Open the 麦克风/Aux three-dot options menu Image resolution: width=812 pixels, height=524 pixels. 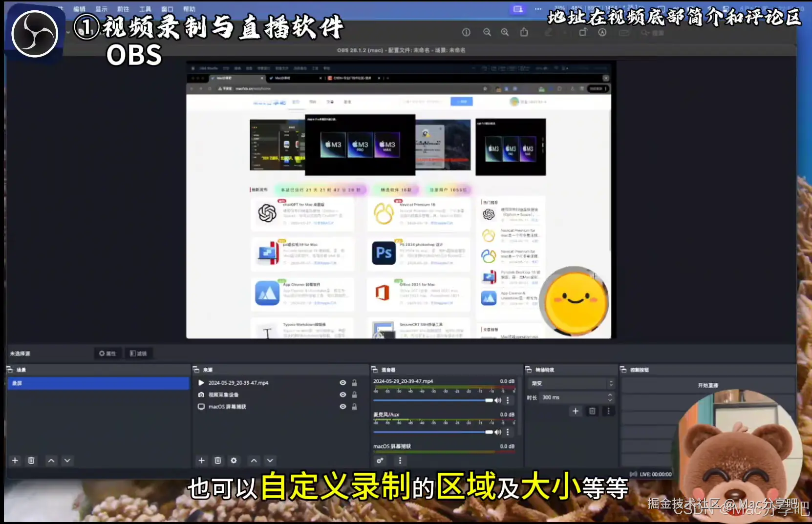coord(508,432)
